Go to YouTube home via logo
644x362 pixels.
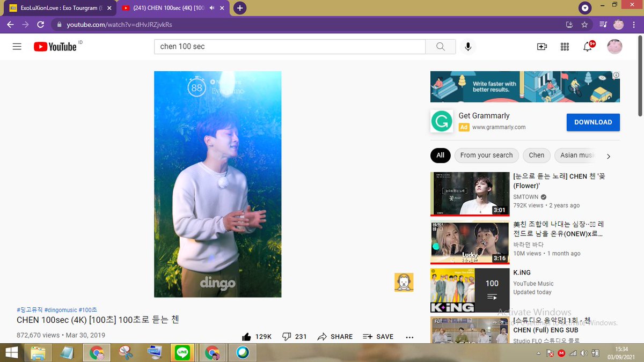(55, 47)
